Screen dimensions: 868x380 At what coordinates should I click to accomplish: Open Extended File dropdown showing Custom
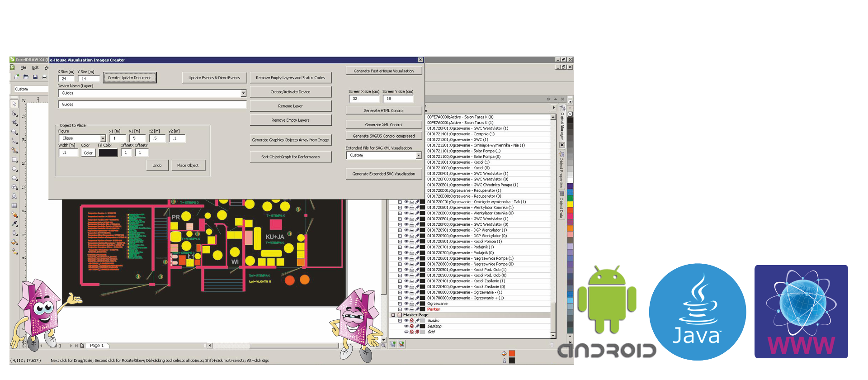[x=418, y=155]
